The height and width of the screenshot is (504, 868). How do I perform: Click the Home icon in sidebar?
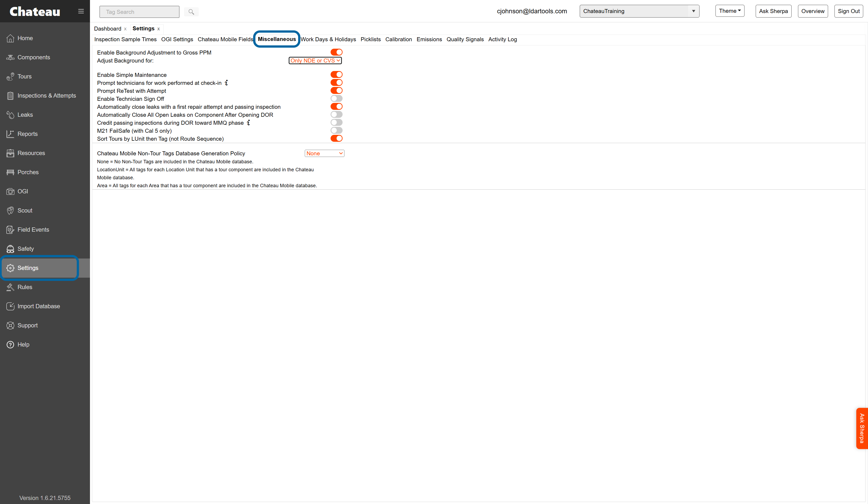coord(10,38)
